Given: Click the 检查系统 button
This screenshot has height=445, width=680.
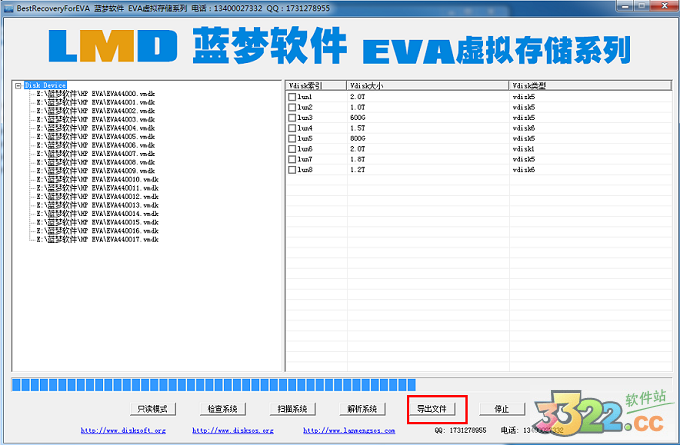Looking at the screenshot, I should click(223, 409).
